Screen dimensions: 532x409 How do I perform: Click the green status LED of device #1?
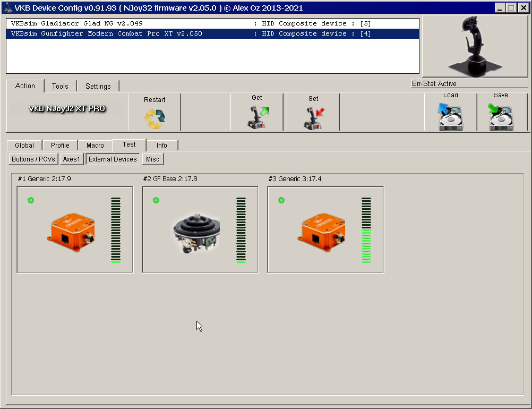click(31, 200)
